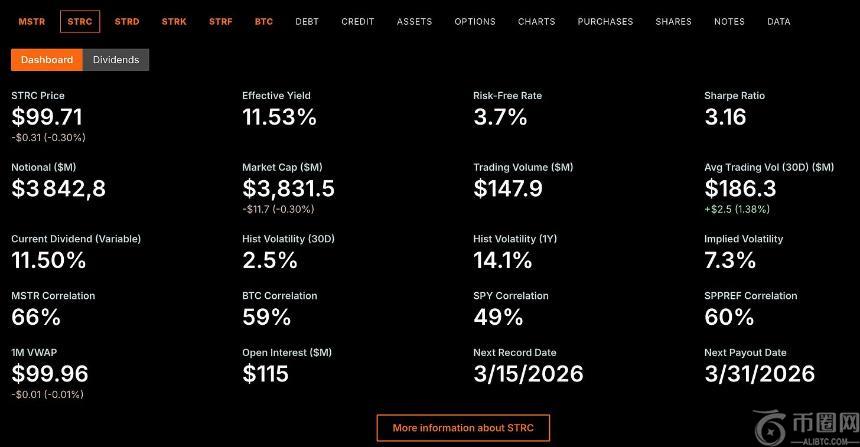This screenshot has height=447, width=860.
Task: Open the DEBT menu item
Action: [307, 21]
